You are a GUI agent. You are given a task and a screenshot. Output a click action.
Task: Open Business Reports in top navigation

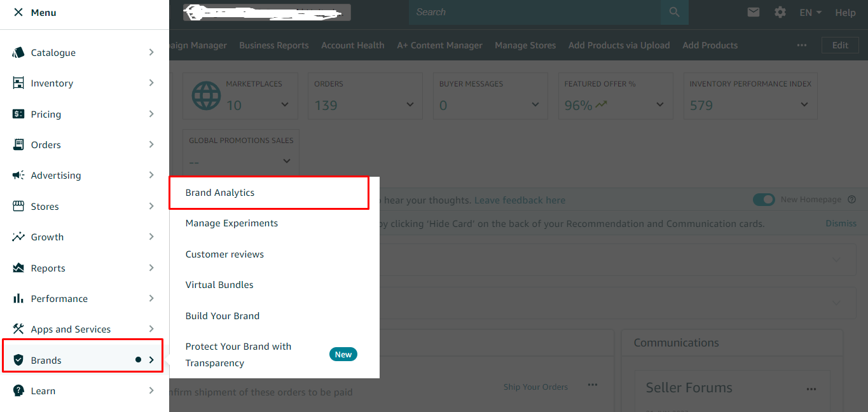point(274,45)
